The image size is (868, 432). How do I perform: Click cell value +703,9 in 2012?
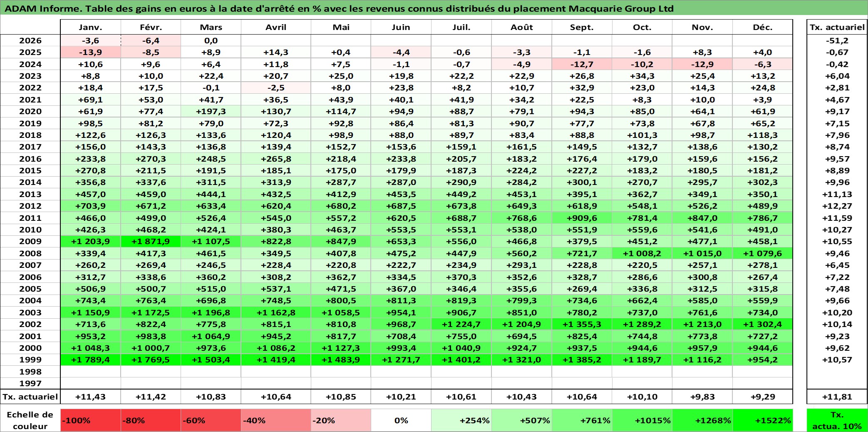click(x=91, y=206)
